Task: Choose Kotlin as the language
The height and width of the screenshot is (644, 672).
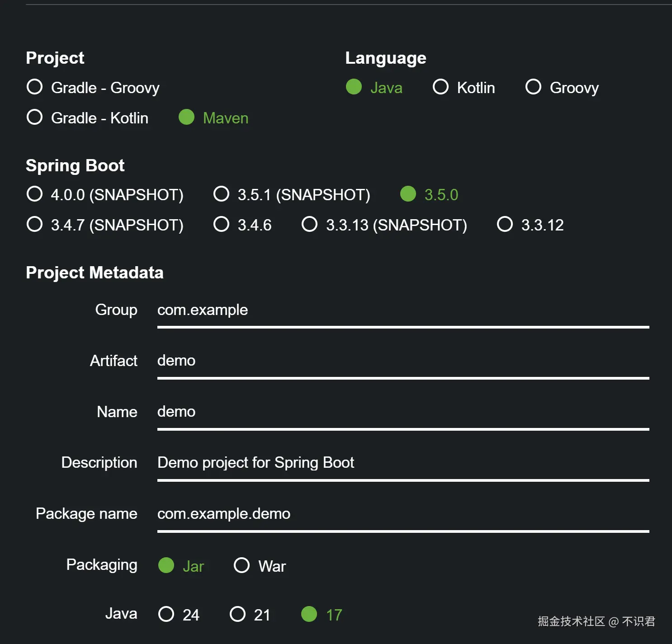Action: 440,87
